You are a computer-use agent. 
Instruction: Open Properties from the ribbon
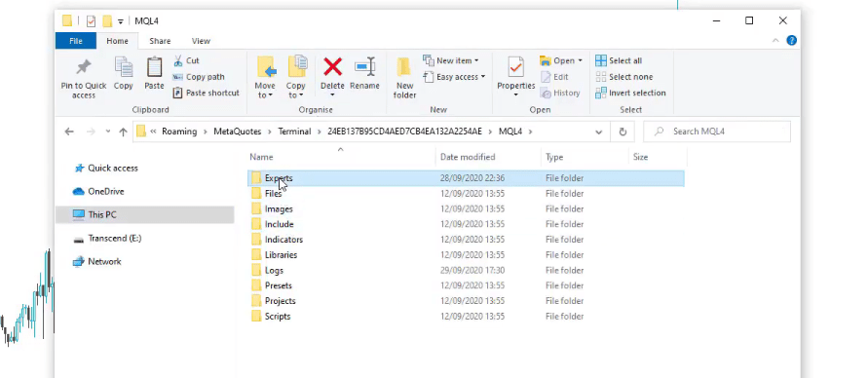[x=516, y=77]
